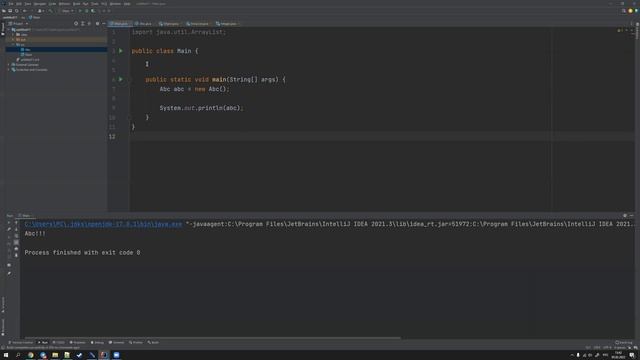This screenshot has height=360, width=640.
Task: Click the Save All toolbar icon
Action: pos(10,11)
